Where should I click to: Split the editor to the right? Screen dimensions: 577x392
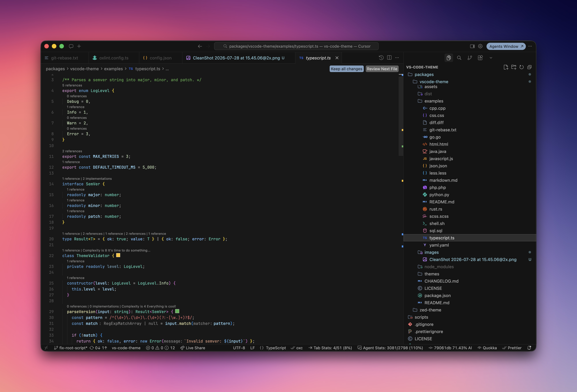389,58
